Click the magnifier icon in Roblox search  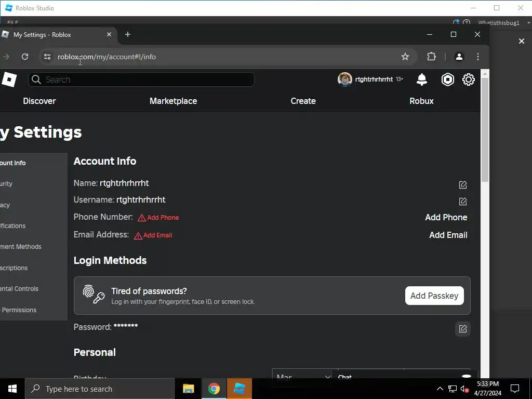coord(36,79)
